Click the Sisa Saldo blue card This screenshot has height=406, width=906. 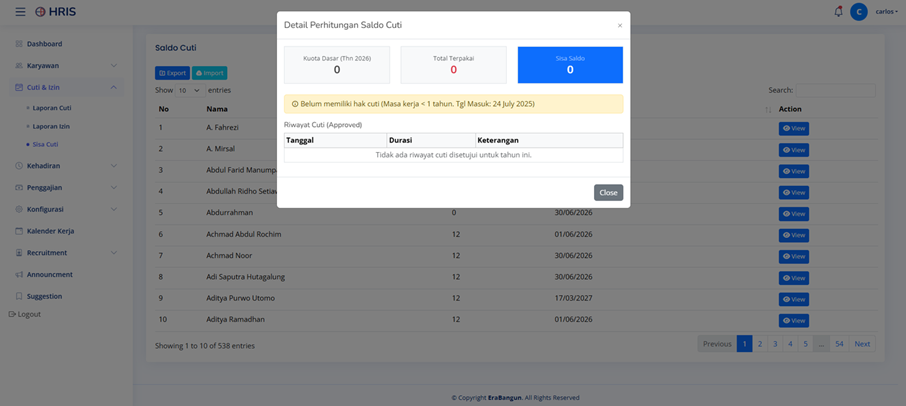point(570,65)
